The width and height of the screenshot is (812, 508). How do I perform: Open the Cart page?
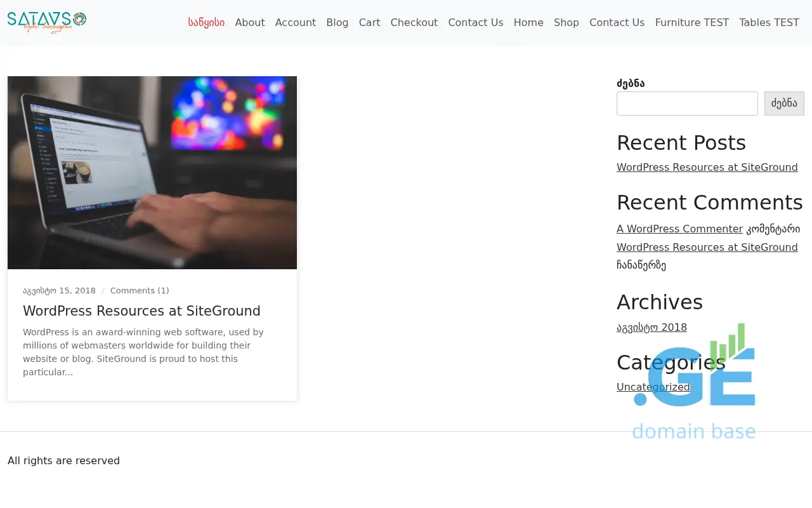[x=369, y=22]
